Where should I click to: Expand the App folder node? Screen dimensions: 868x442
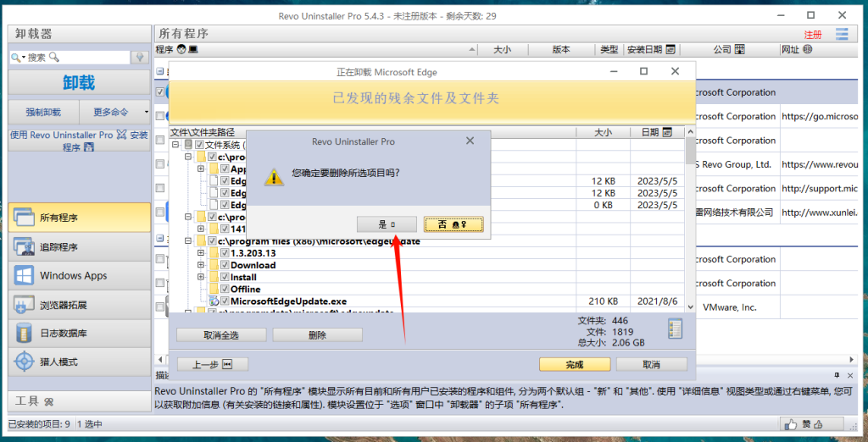click(201, 169)
